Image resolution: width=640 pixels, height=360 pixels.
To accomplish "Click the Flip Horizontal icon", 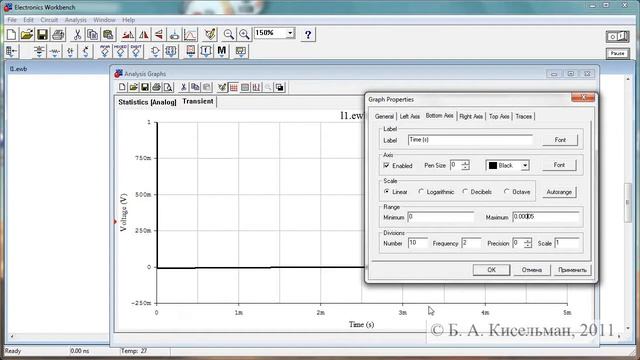I will tap(144, 35).
